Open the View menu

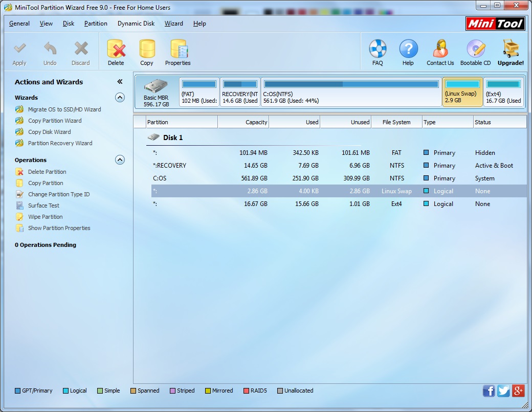[x=46, y=24]
